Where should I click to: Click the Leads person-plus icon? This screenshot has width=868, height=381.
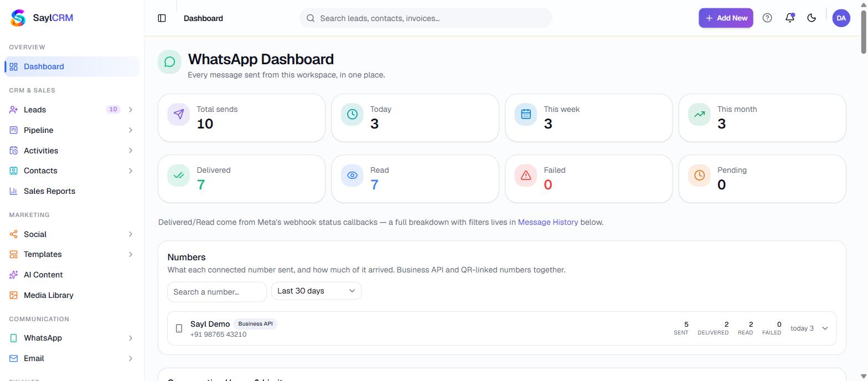(x=14, y=110)
